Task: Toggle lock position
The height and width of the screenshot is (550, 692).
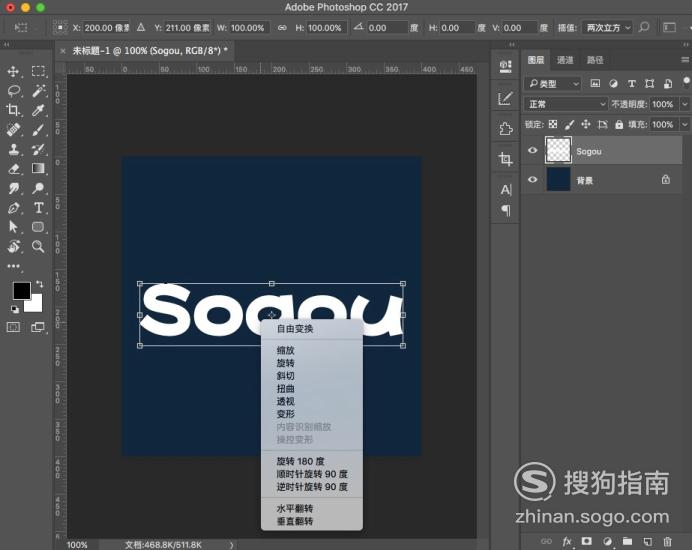Action: tap(586, 124)
